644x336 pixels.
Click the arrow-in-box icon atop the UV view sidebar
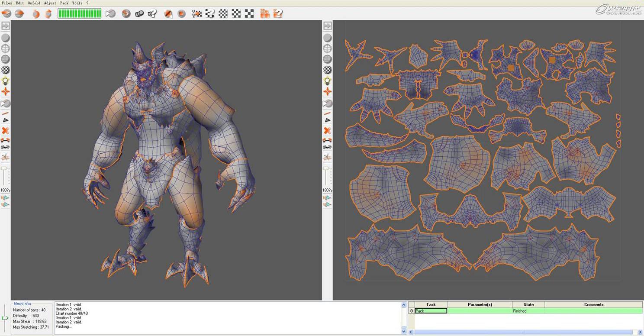[x=328, y=26]
